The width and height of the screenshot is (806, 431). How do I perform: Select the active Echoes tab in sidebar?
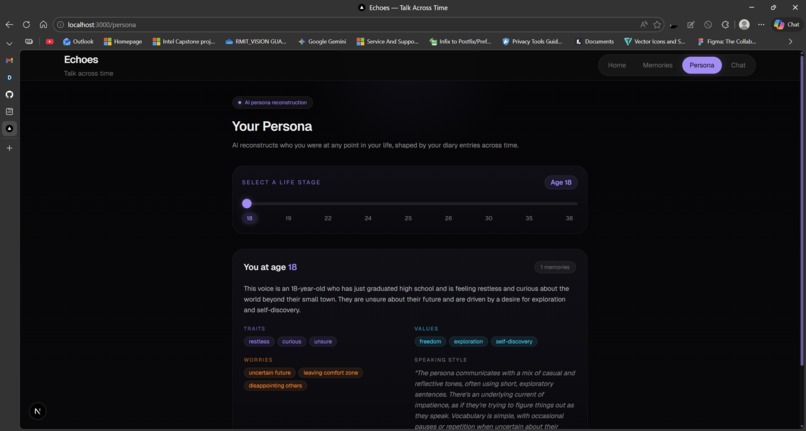(x=9, y=129)
